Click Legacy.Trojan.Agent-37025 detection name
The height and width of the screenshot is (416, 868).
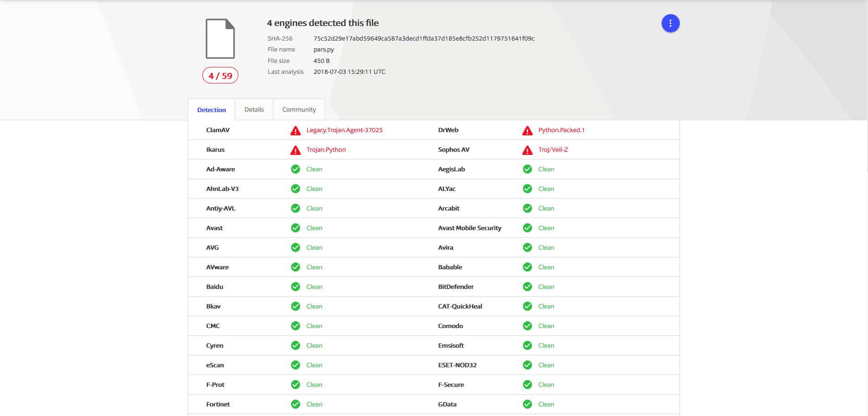(344, 130)
